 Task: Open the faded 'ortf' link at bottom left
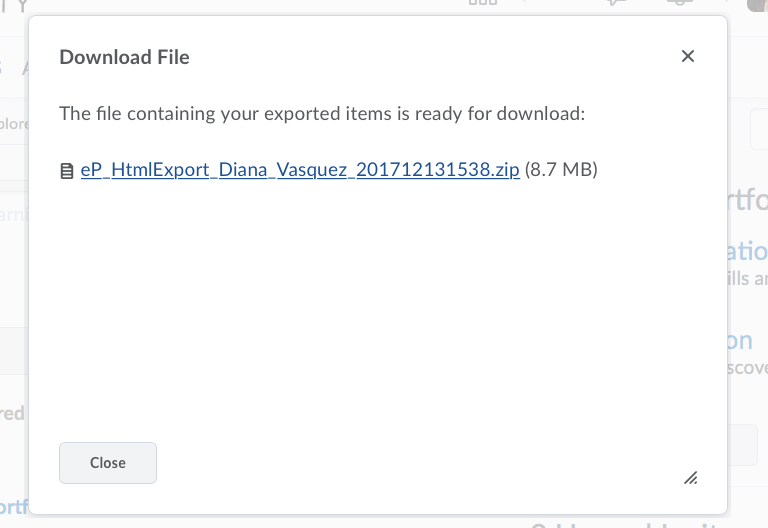[x=14, y=507]
